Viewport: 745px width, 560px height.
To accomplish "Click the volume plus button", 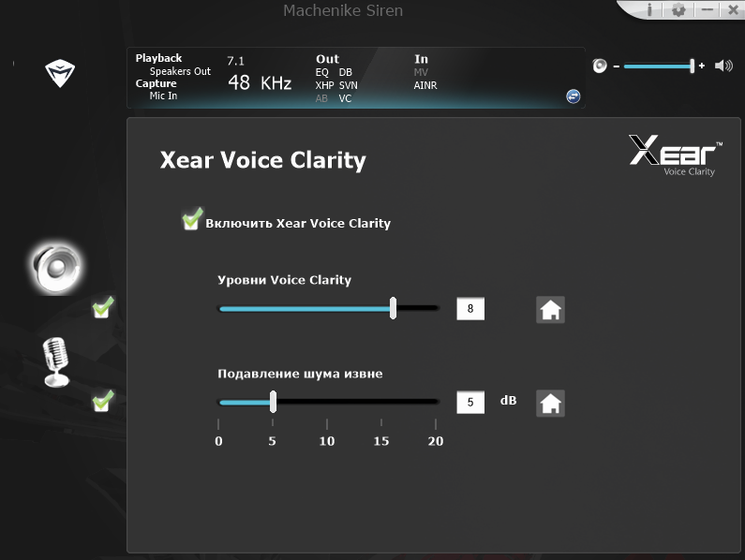I will [x=702, y=66].
